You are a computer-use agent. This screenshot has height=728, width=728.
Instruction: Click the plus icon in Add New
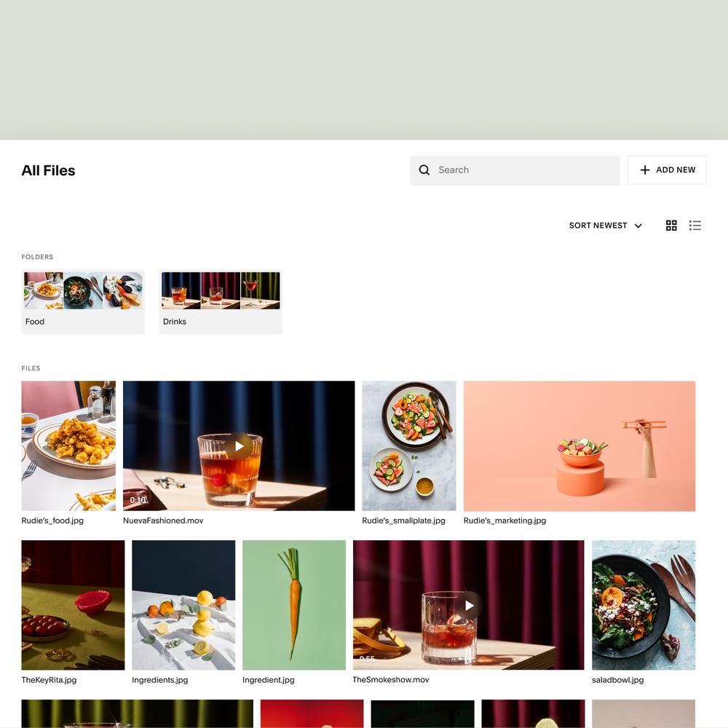[645, 170]
